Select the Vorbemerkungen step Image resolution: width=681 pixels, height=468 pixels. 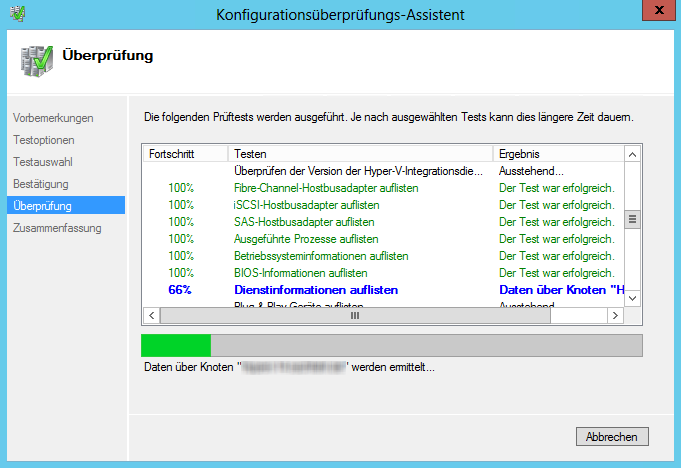(x=53, y=118)
